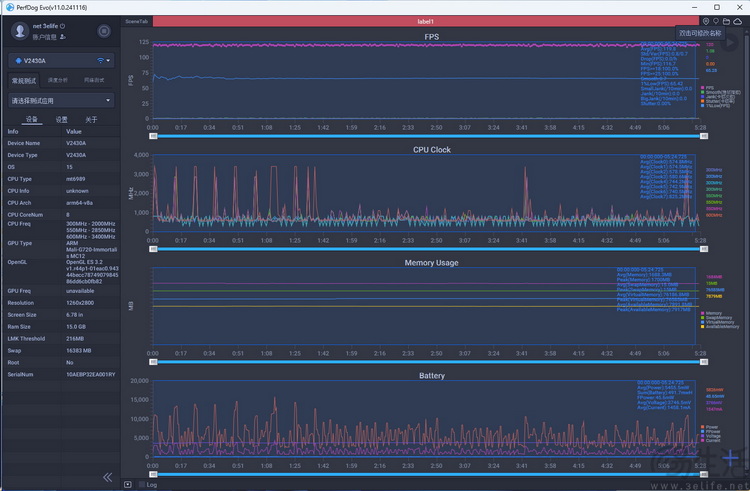The height and width of the screenshot is (491, 750).
Task: Open the folder icon in top toolbar
Action: click(x=727, y=21)
